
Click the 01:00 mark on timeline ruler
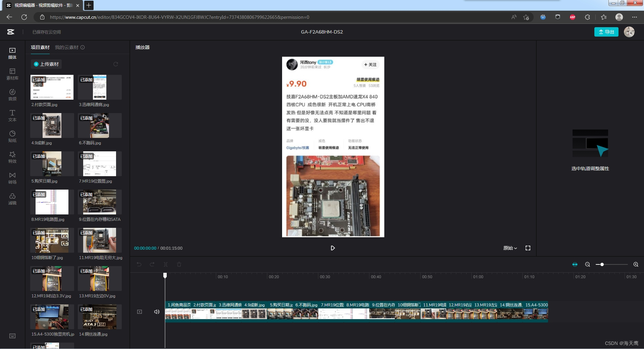(x=478, y=277)
